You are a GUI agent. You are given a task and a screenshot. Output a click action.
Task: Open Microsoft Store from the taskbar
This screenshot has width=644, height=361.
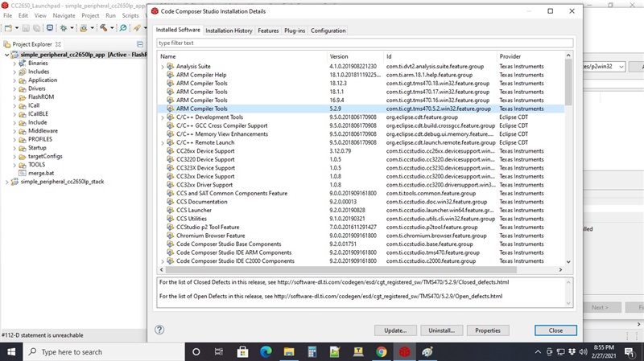tap(242, 351)
